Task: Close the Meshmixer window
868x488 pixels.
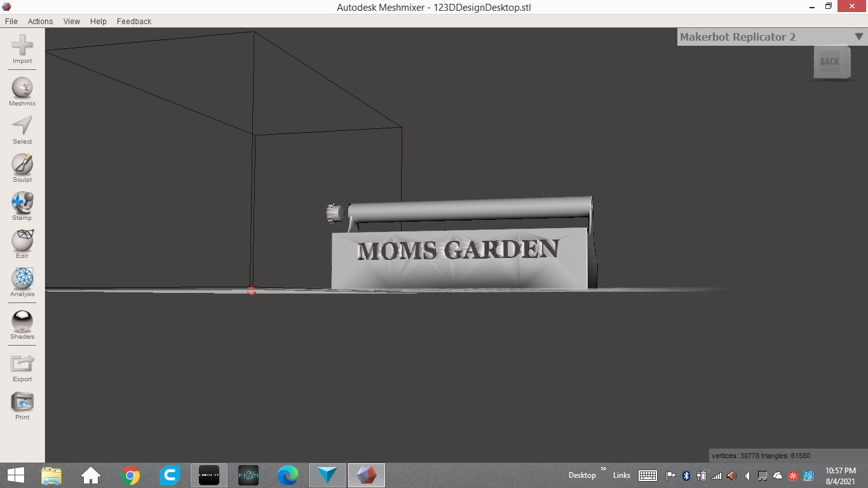Action: click(x=851, y=6)
